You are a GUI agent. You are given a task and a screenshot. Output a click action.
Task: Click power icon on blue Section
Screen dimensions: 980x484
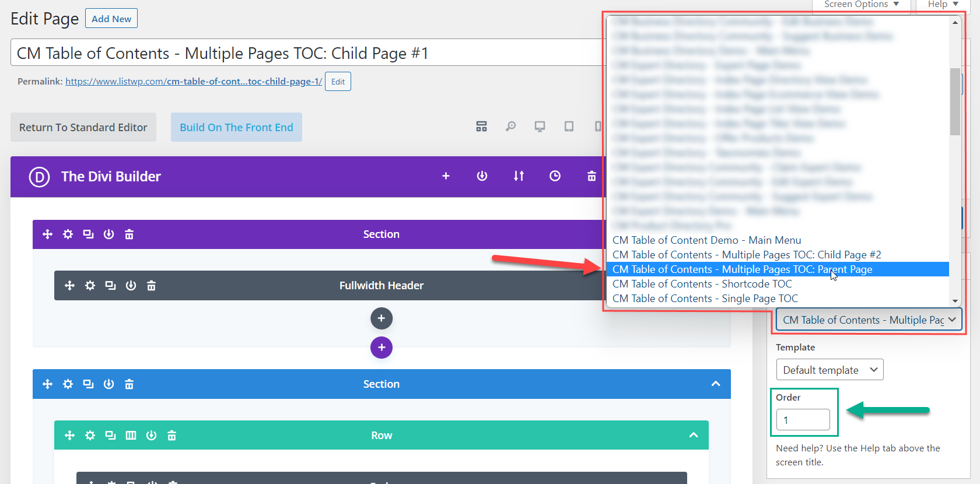(108, 384)
